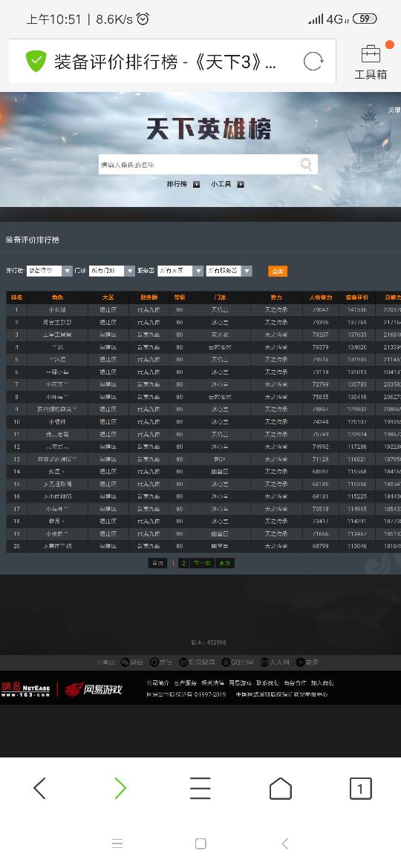Screen dimensions: 401x868
Task: Click the 服务器 column header
Action: [x=149, y=297]
